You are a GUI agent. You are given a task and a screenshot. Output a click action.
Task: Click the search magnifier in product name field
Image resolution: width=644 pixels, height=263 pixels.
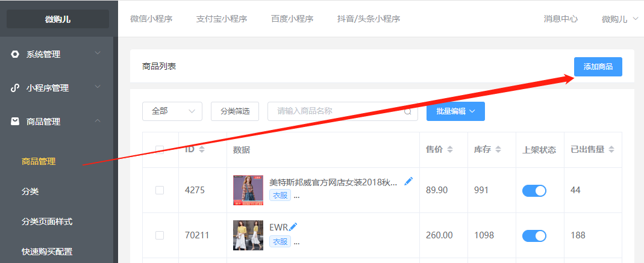coord(407,111)
